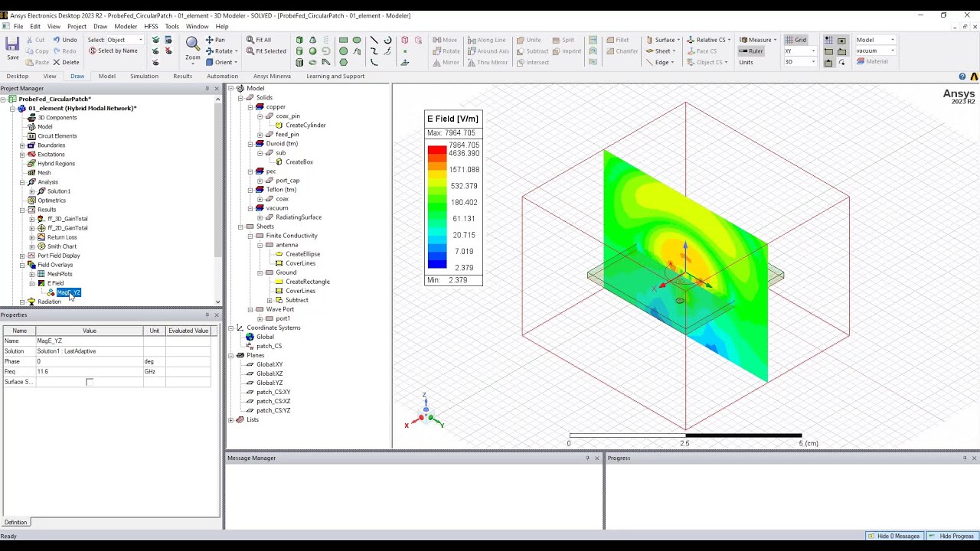Switch to the Desktop ribbon tab

click(x=18, y=77)
